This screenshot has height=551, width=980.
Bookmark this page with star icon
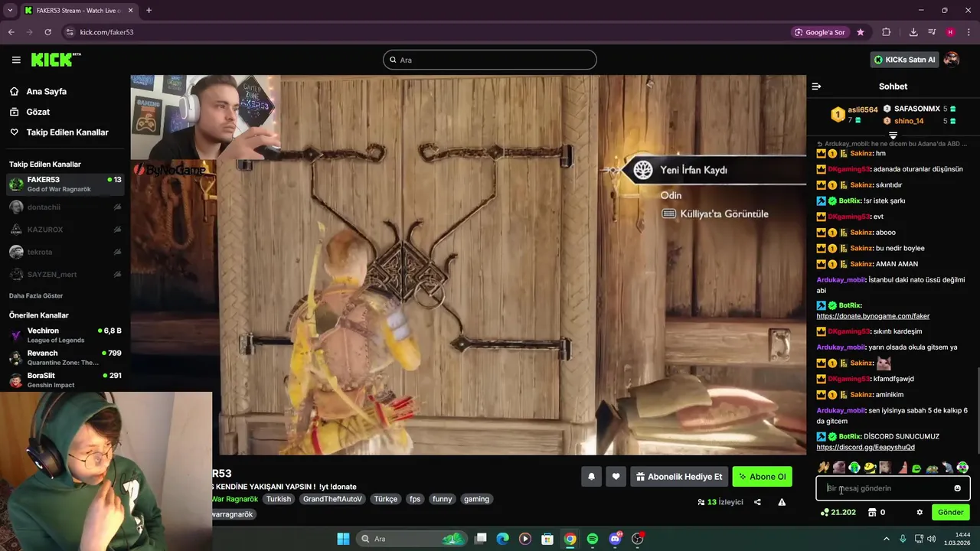pyautogui.click(x=861, y=32)
